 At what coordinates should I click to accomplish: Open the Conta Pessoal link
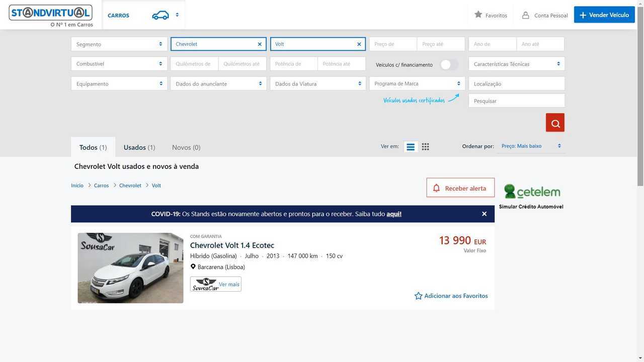pos(551,16)
